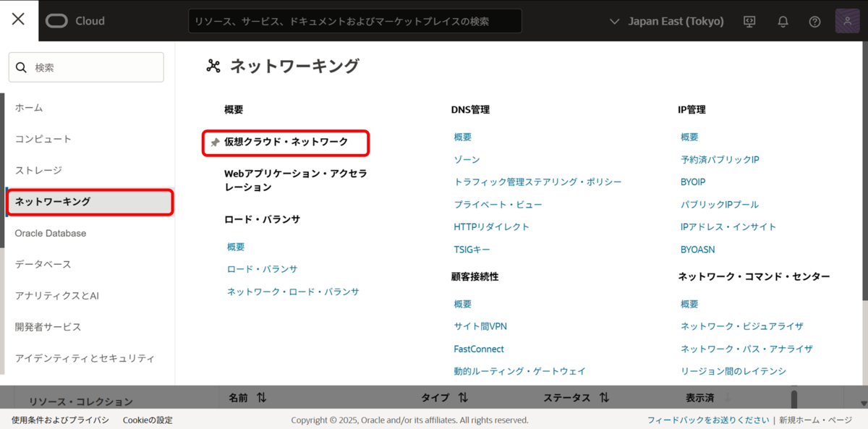
Task: Open Cookieの設定 in the footer
Action: point(148,420)
